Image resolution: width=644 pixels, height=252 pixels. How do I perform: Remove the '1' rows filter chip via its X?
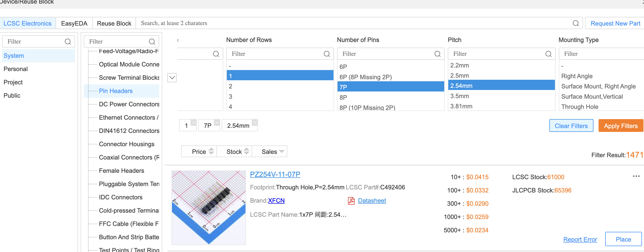coord(193,122)
